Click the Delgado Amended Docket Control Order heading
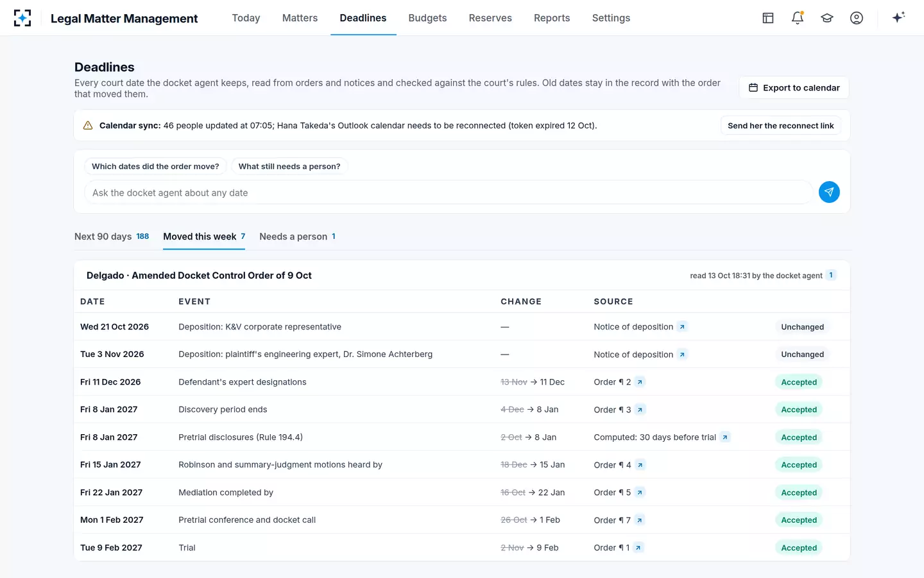This screenshot has height=578, width=924. (199, 276)
